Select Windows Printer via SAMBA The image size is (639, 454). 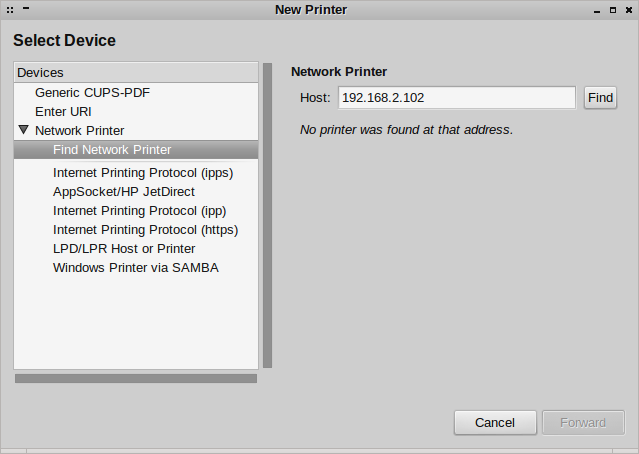click(136, 267)
